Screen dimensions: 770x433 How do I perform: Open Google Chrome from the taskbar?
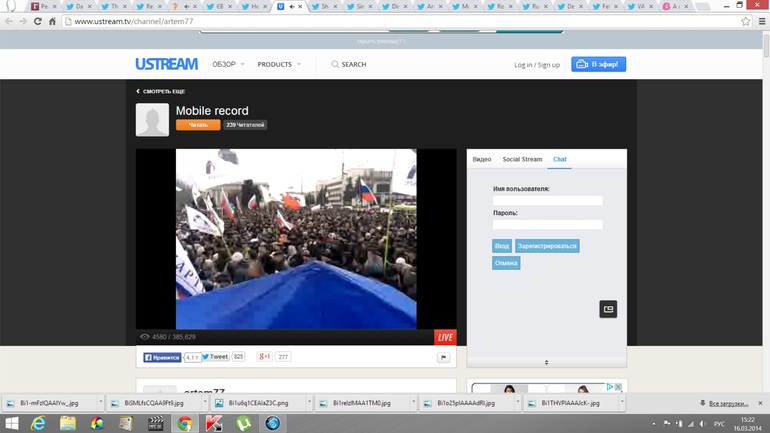185,423
